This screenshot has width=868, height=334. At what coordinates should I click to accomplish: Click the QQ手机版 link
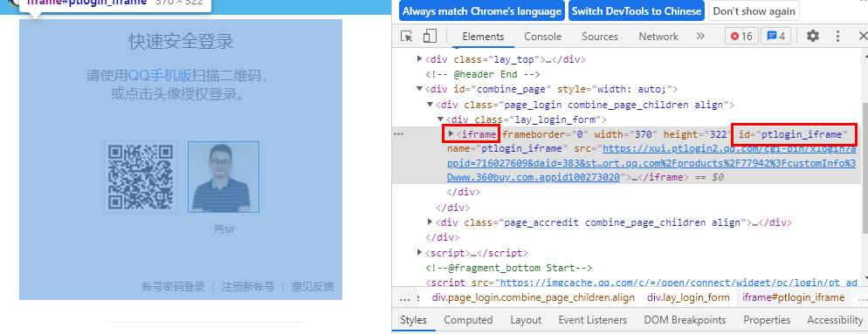(x=160, y=75)
